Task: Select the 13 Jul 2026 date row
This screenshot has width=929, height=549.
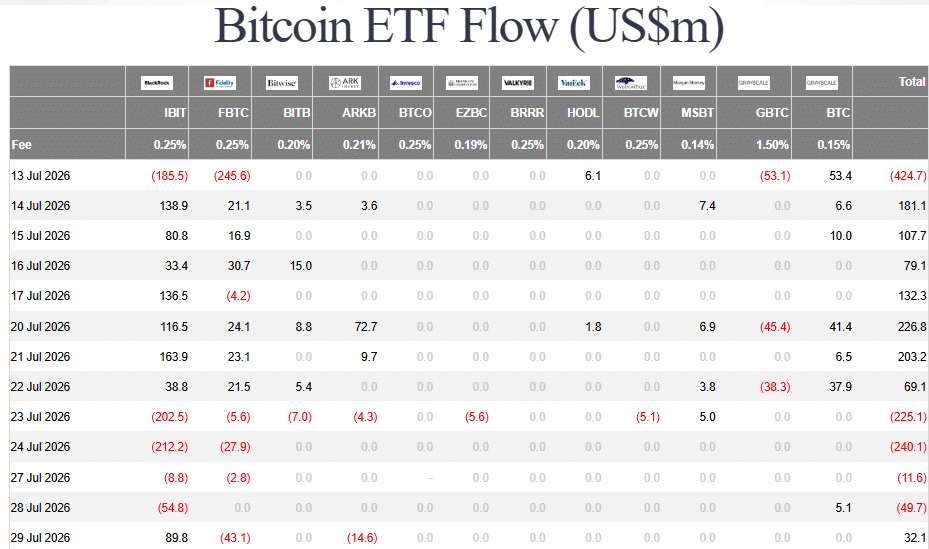Action: [x=469, y=176]
